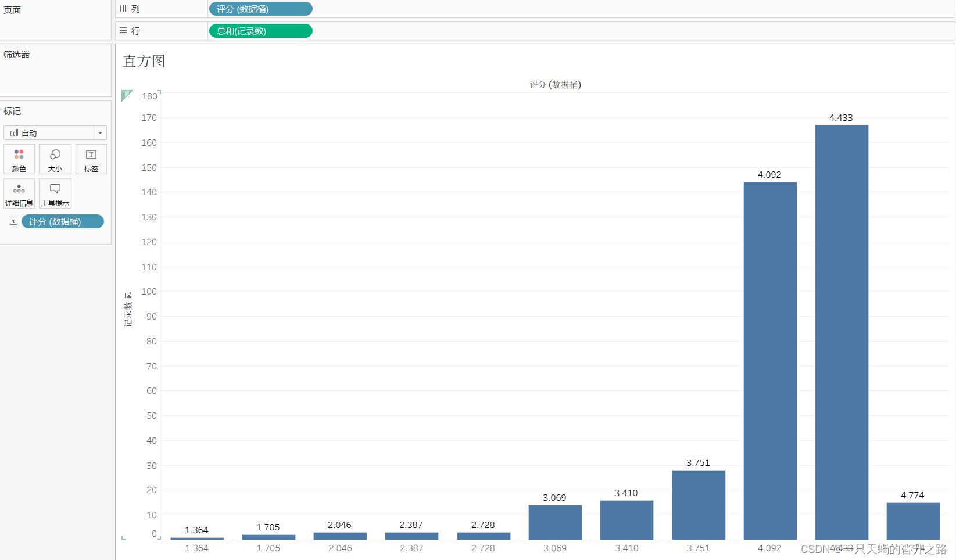Select the 评分 (数据桶) pill on Columns shelf
The image size is (956, 560).
coord(261,9)
